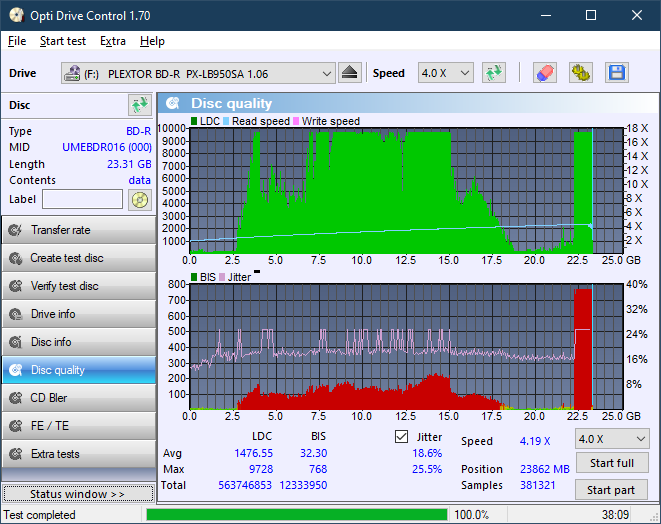The width and height of the screenshot is (661, 524).
Task: Click the BIS max value 768
Action: tap(318, 469)
